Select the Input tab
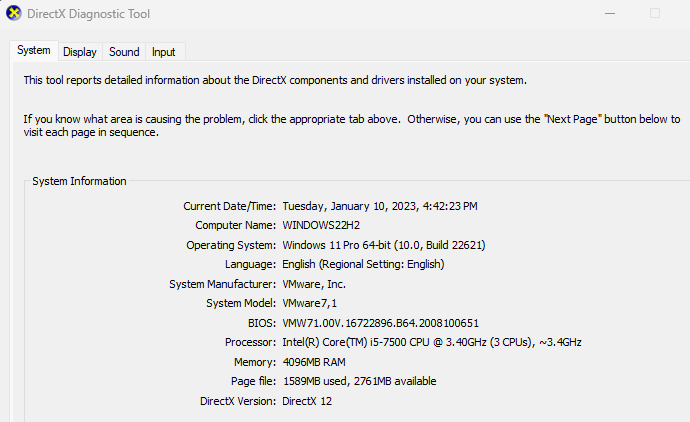Viewport: 690px width, 422px height. [163, 51]
